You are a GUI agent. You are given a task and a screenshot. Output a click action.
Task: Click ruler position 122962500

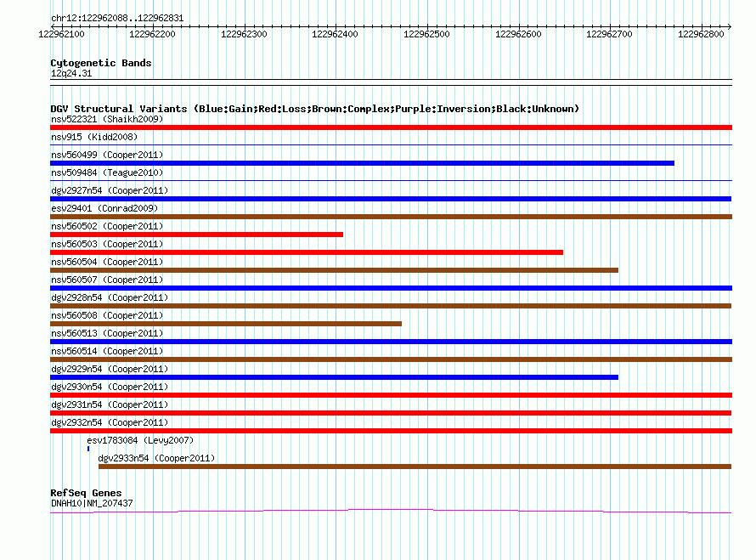pyautogui.click(x=426, y=34)
